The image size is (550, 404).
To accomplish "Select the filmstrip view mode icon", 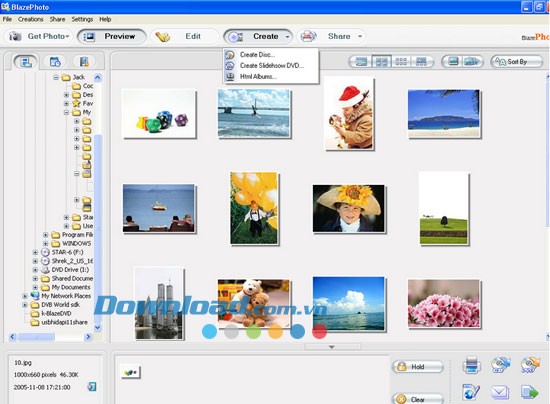I will [421, 62].
